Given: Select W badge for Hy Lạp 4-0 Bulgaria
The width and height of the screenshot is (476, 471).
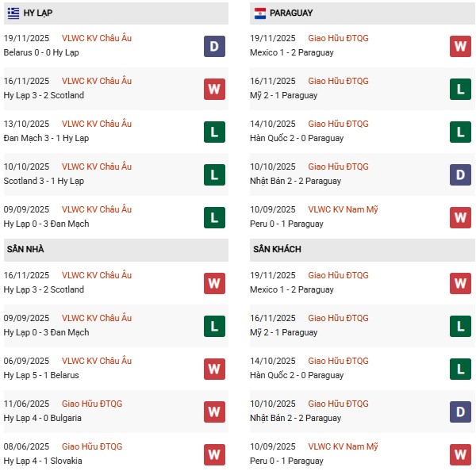Looking at the screenshot, I should coord(214,412).
